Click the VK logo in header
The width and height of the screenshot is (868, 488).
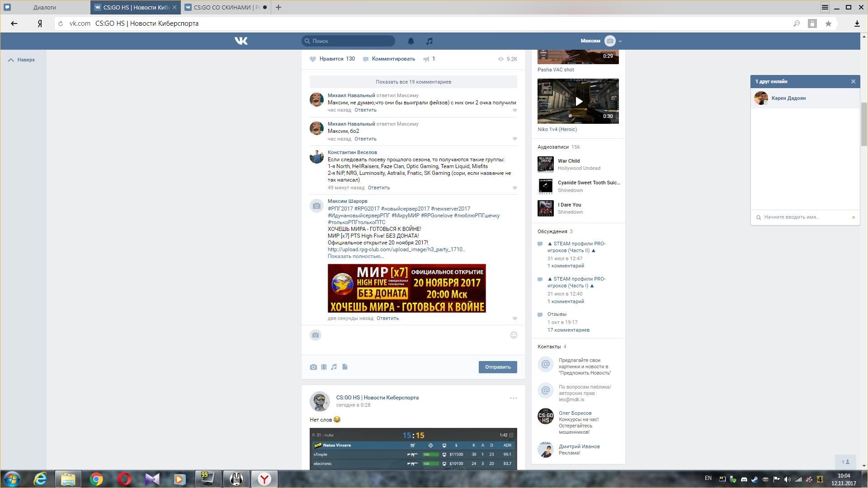pyautogui.click(x=241, y=41)
